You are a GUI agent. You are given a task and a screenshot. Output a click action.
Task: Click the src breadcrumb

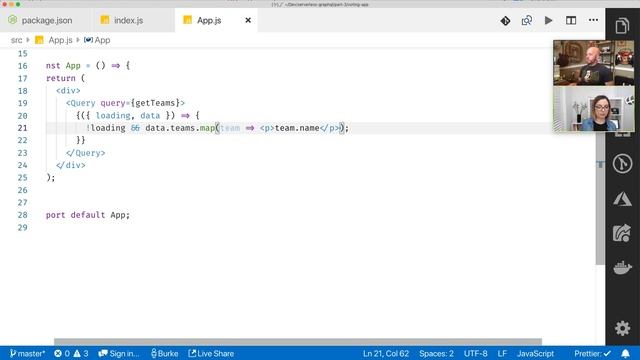click(16, 40)
